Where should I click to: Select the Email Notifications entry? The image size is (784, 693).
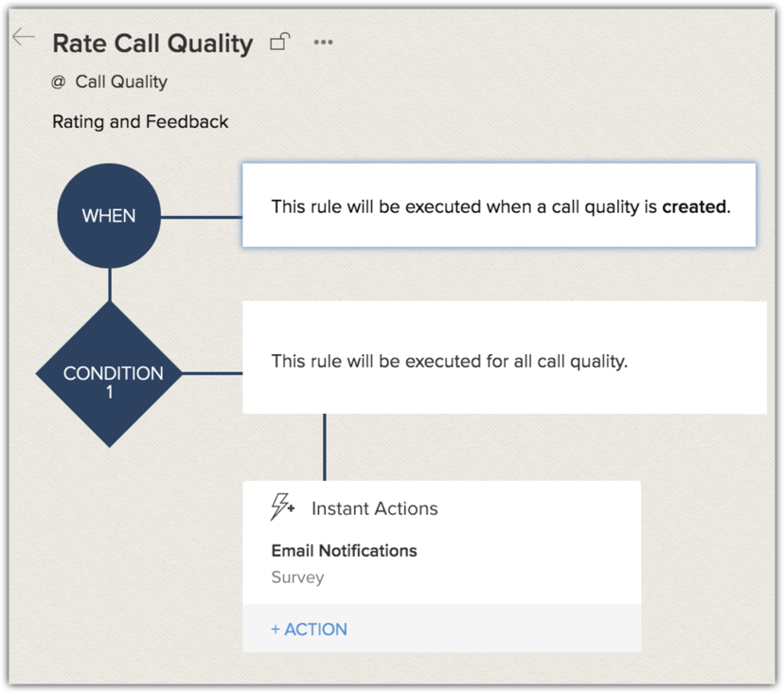[344, 551]
